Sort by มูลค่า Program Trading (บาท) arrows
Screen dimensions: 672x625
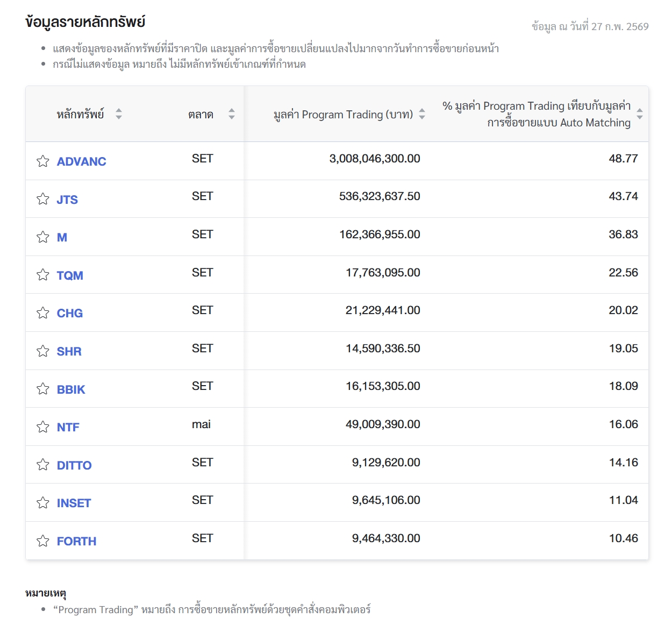pyautogui.click(x=422, y=114)
